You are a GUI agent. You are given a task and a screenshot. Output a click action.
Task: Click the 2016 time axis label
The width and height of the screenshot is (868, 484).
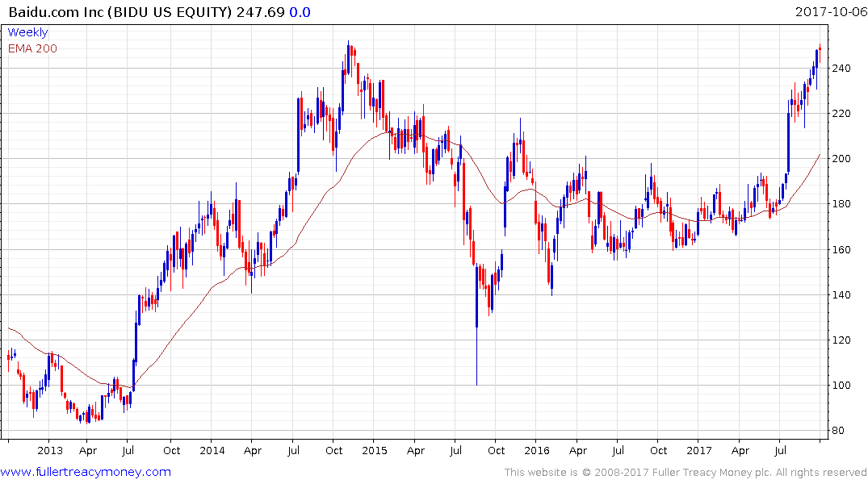pyautogui.click(x=537, y=451)
